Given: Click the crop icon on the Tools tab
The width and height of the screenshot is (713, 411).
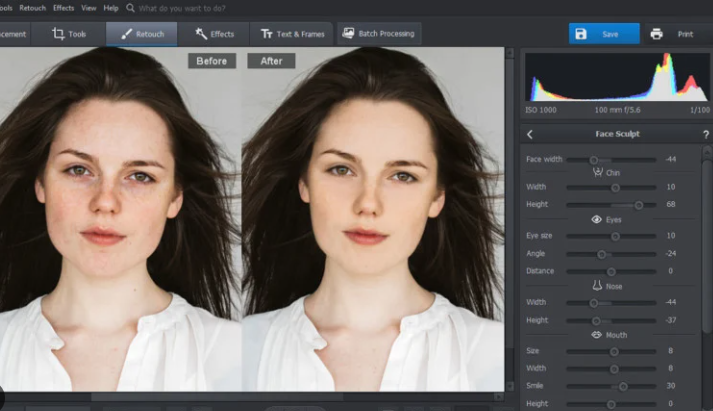Looking at the screenshot, I should pos(58,34).
